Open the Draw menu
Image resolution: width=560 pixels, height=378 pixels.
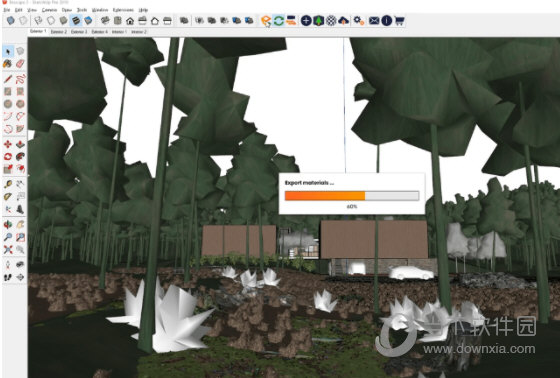(x=67, y=10)
